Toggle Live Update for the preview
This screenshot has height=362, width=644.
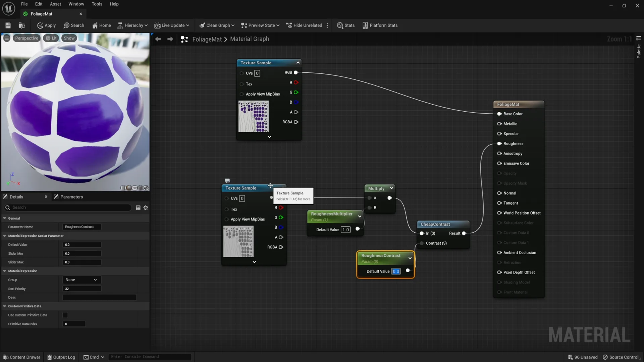pos(171,25)
